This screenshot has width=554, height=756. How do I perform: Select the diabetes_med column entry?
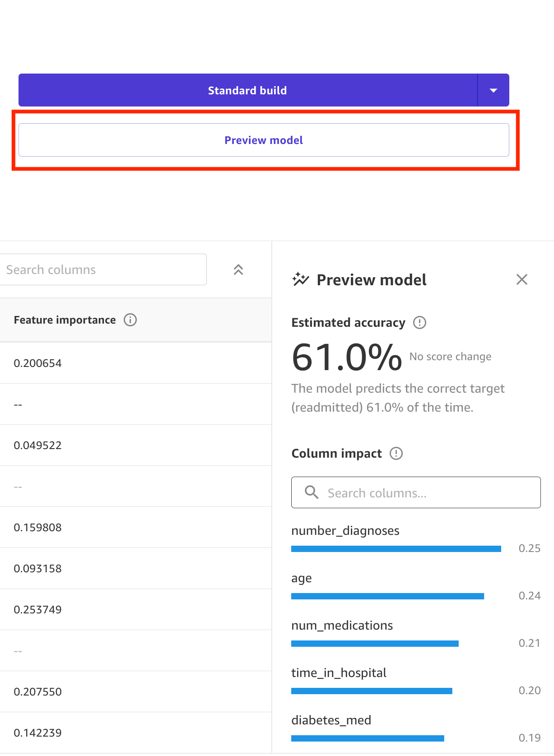(x=331, y=720)
